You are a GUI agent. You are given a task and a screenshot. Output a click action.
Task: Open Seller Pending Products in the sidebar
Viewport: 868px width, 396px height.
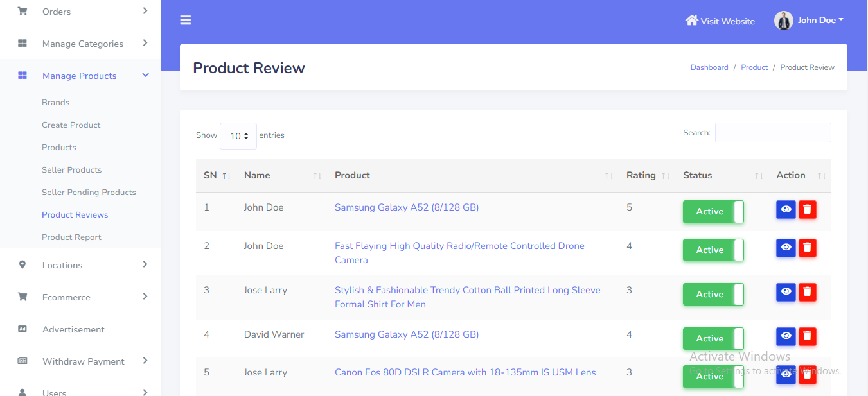pyautogui.click(x=89, y=193)
